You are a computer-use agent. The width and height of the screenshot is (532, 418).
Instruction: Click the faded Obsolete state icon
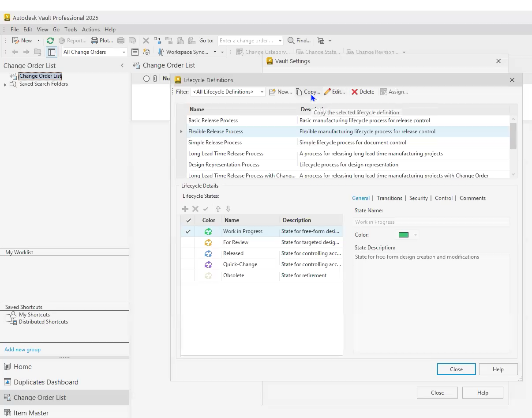pos(208,275)
